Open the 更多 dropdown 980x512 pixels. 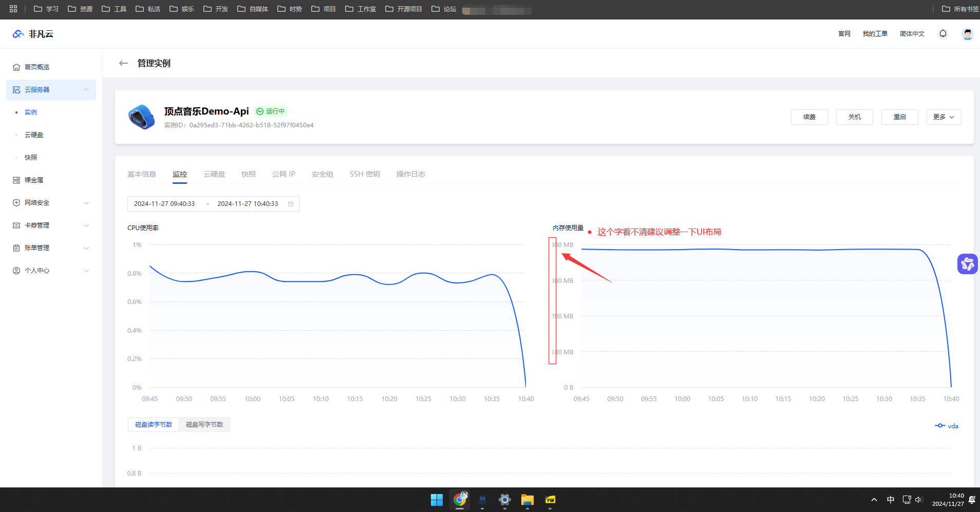[944, 117]
